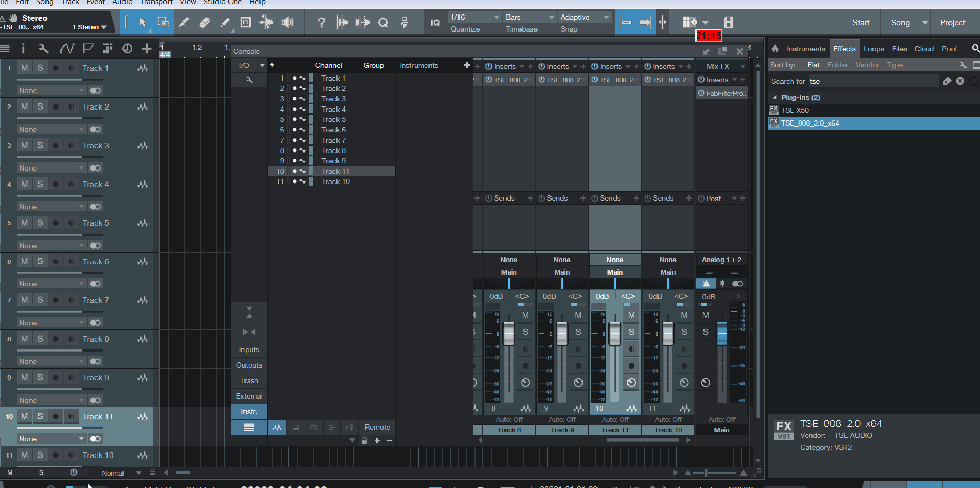Click the Remote button in Console

(377, 427)
